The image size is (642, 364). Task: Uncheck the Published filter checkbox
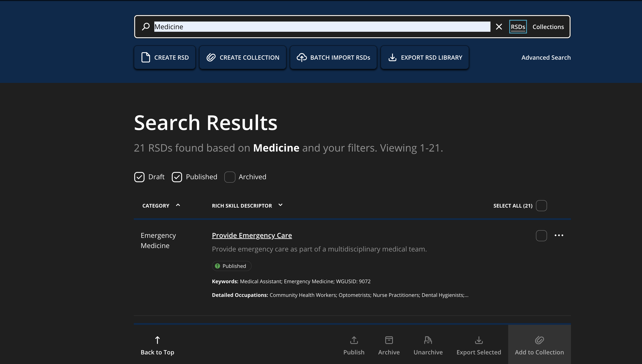click(x=177, y=177)
